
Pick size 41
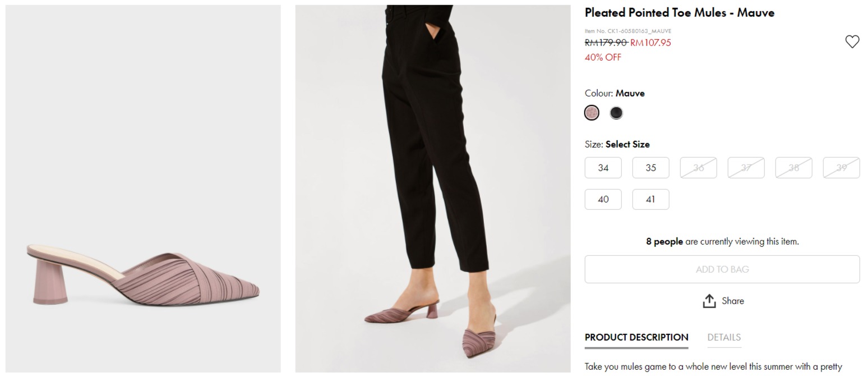650,199
